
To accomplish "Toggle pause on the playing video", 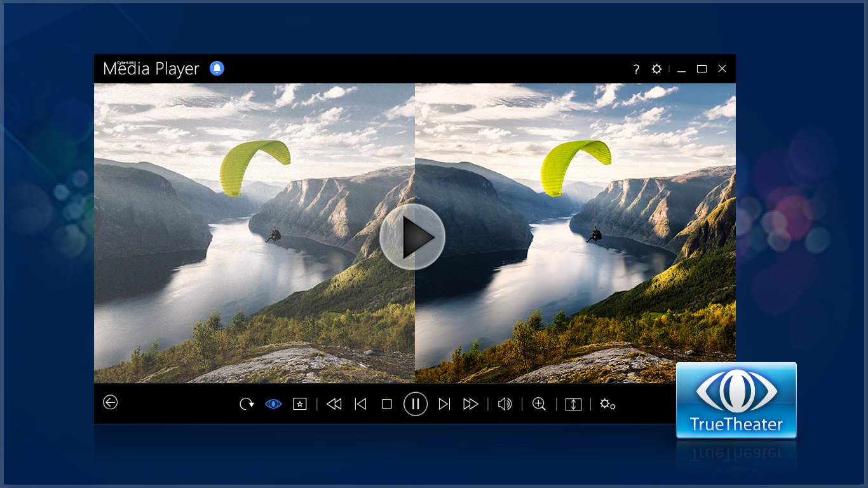I will point(415,403).
